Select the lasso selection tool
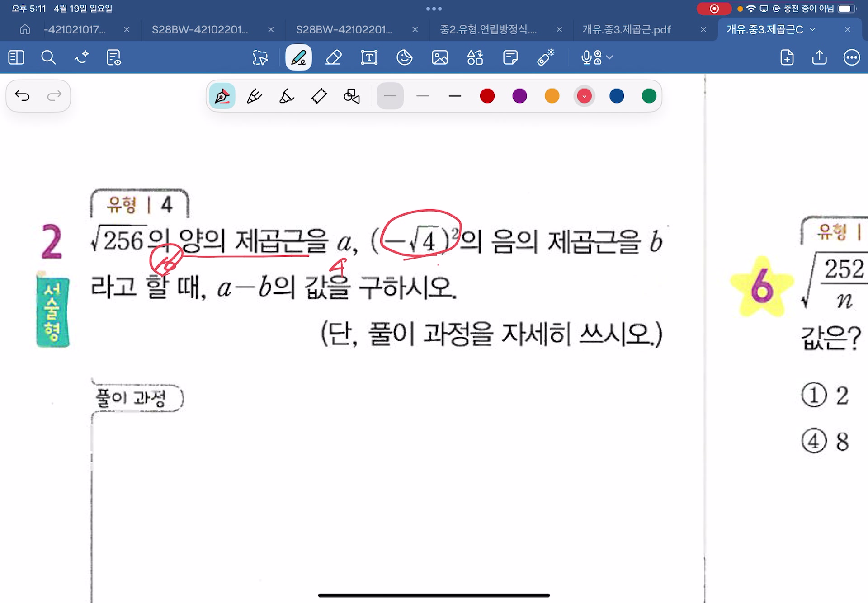The image size is (868, 603). coord(260,57)
